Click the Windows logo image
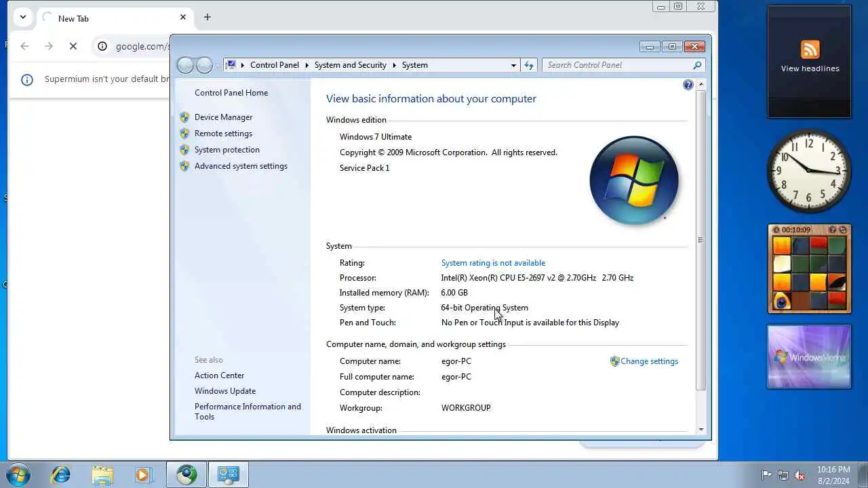The image size is (868, 488). coord(634,180)
